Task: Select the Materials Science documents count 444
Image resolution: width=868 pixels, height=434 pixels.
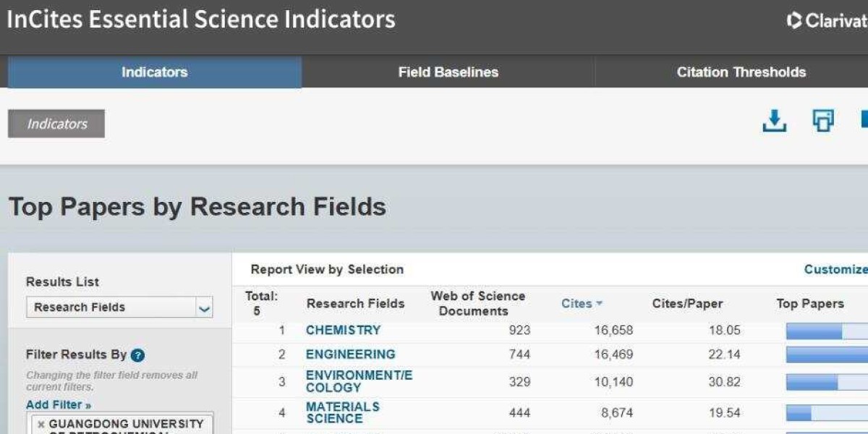Action: pos(519,413)
